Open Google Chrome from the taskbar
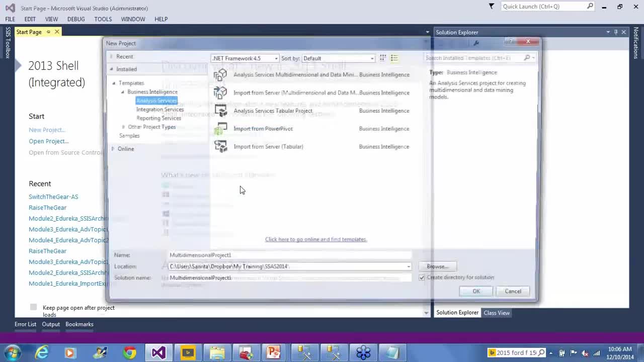 pyautogui.click(x=130, y=352)
